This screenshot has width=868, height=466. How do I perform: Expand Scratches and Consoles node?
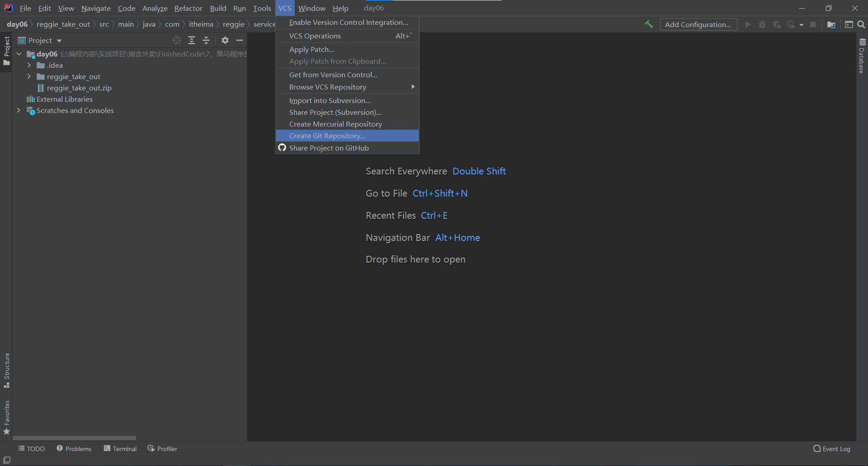pyautogui.click(x=19, y=110)
